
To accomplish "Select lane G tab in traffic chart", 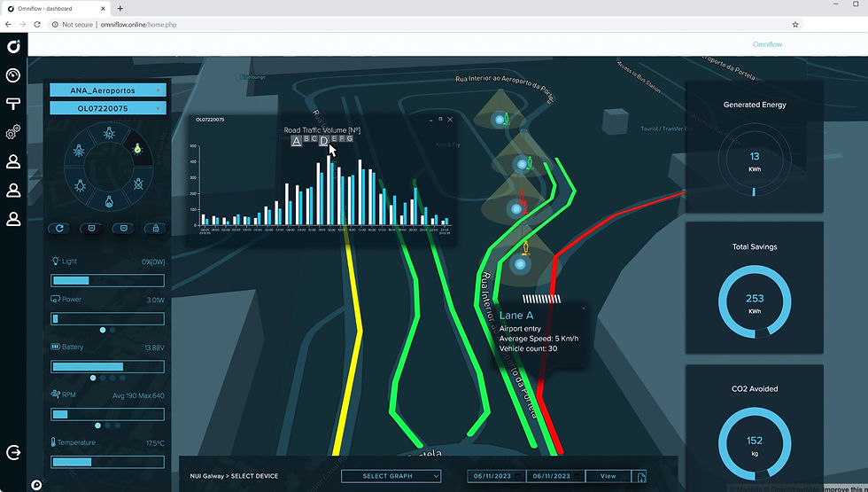I will [349, 138].
